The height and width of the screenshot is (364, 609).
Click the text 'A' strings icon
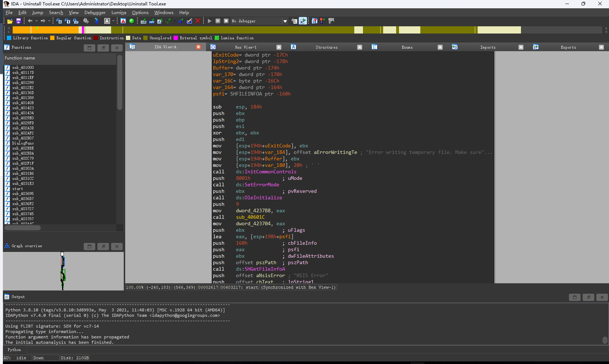pos(107,21)
